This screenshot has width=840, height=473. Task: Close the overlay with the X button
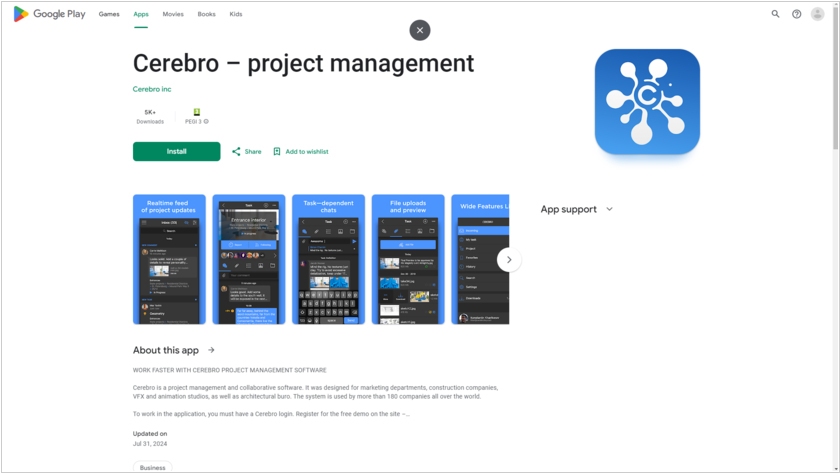pyautogui.click(x=420, y=31)
